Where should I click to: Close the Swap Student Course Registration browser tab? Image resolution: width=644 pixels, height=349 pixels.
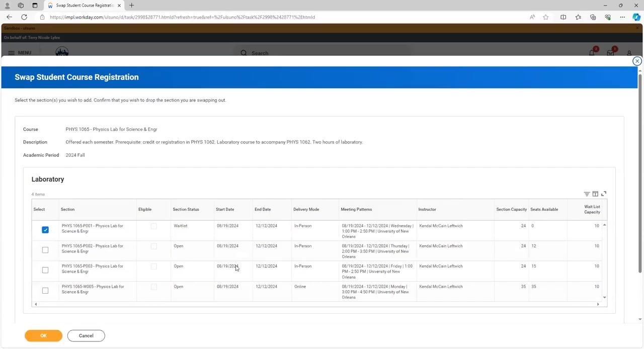pos(119,6)
